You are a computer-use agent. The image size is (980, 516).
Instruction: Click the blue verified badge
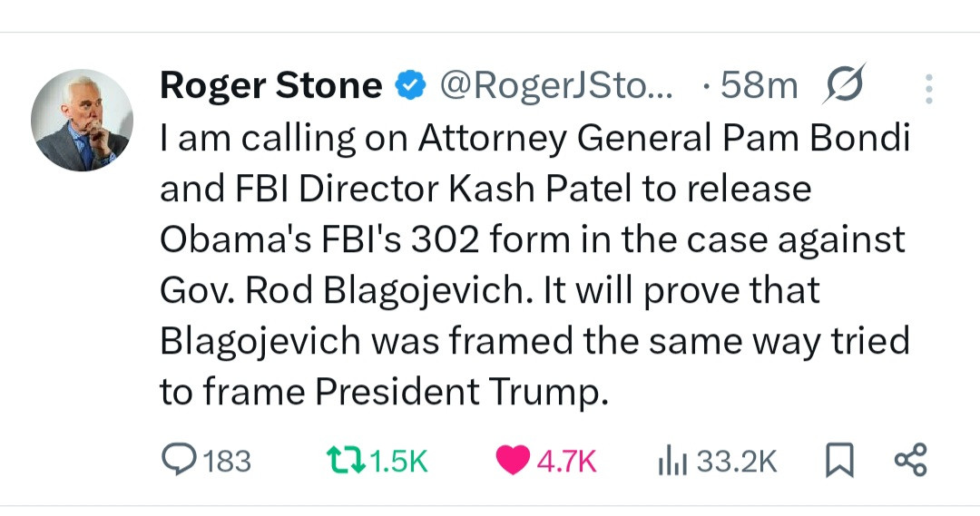[410, 86]
